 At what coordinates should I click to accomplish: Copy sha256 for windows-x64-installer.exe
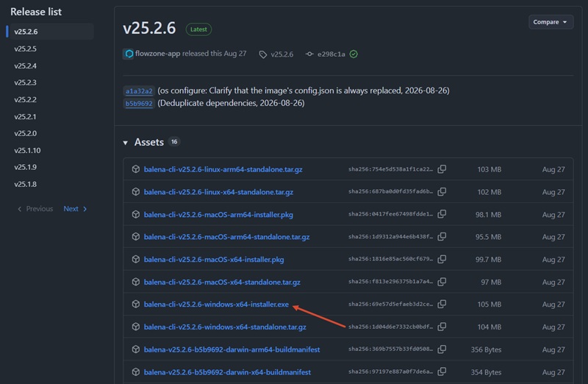pos(442,304)
